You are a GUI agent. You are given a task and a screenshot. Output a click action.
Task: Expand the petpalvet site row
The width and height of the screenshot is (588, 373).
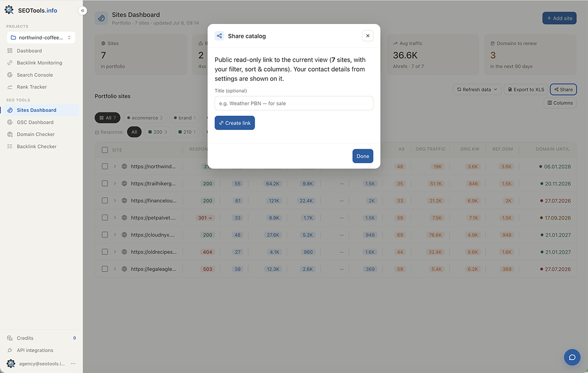tap(115, 218)
